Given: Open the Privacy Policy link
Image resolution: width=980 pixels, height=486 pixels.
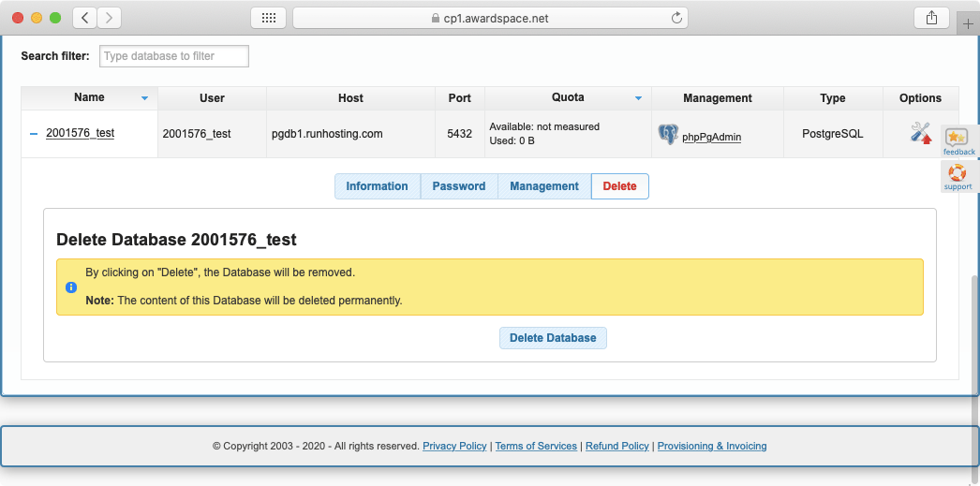Looking at the screenshot, I should pyautogui.click(x=454, y=446).
